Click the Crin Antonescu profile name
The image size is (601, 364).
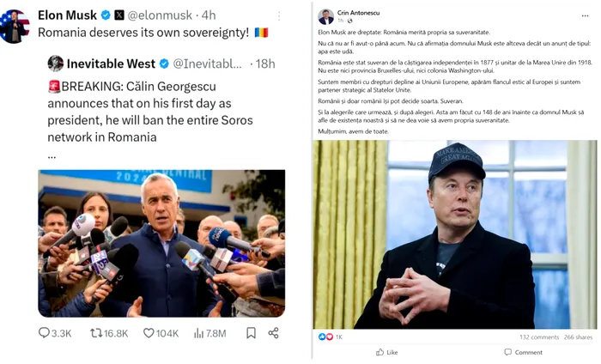click(357, 13)
